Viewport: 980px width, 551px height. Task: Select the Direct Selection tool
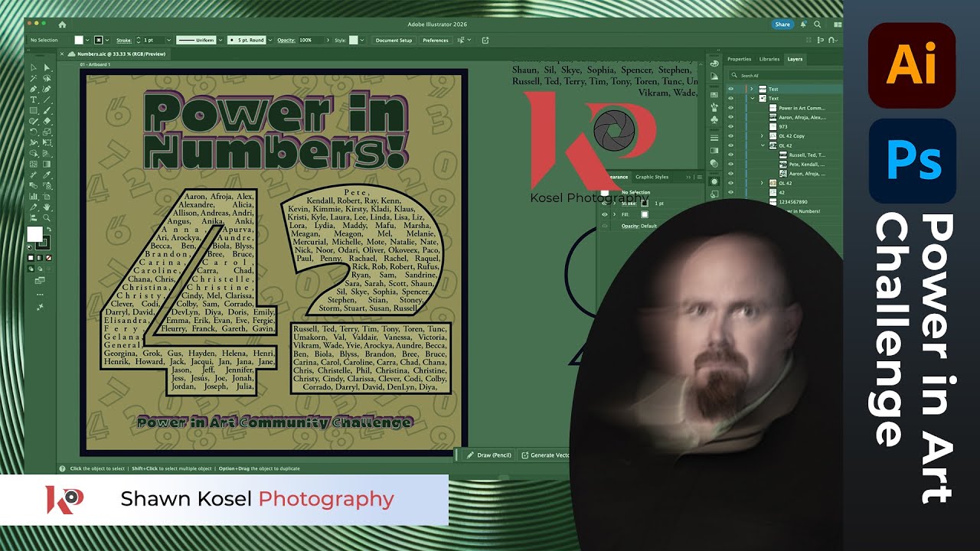(47, 67)
